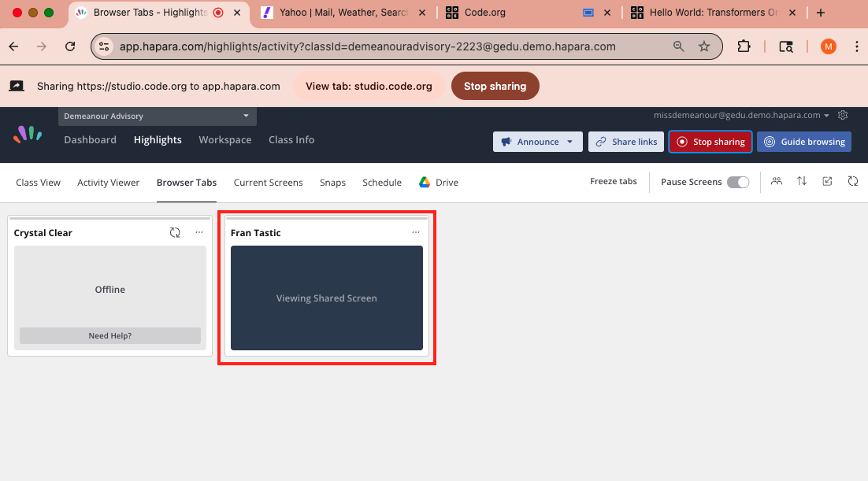Click the tab search icon in toolbar
This screenshot has width=868, height=481.
(786, 46)
